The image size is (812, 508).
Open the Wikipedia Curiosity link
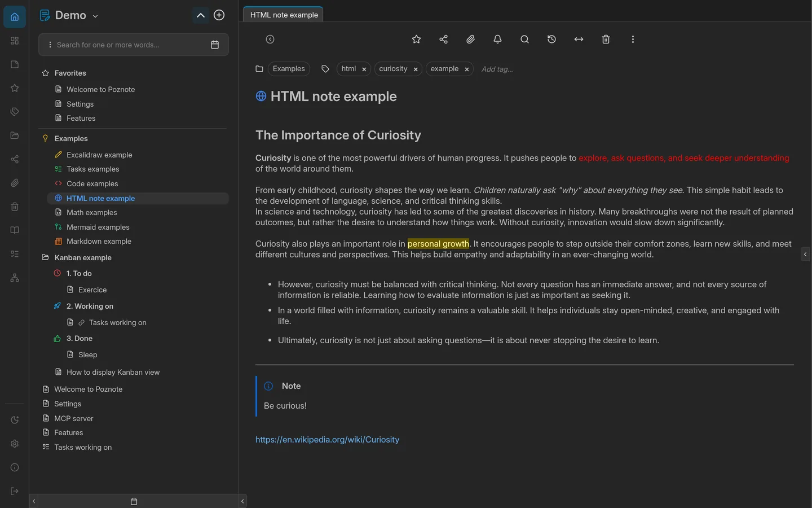click(327, 440)
